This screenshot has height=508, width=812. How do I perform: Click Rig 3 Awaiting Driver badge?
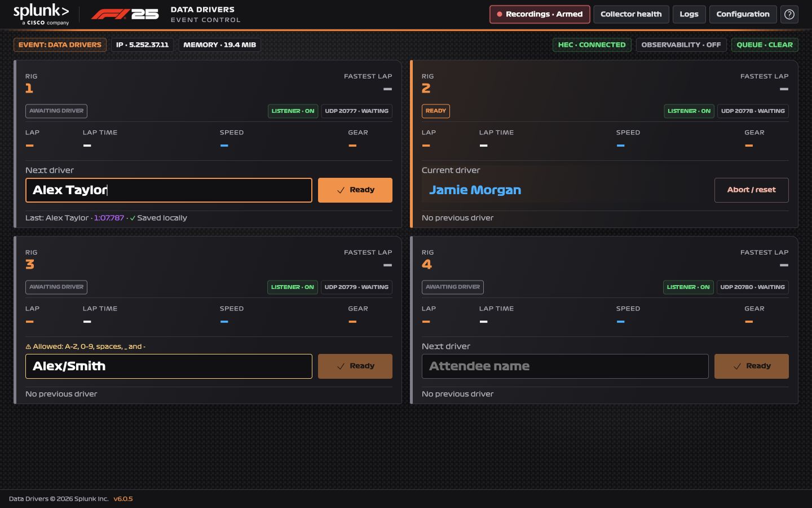tap(56, 287)
